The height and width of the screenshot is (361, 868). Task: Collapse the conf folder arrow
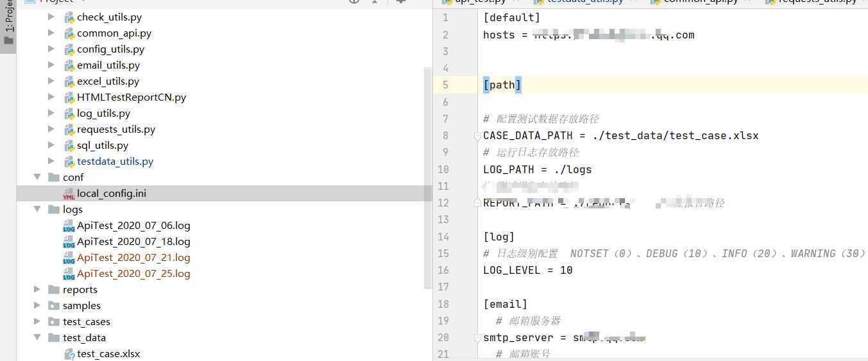[x=37, y=177]
